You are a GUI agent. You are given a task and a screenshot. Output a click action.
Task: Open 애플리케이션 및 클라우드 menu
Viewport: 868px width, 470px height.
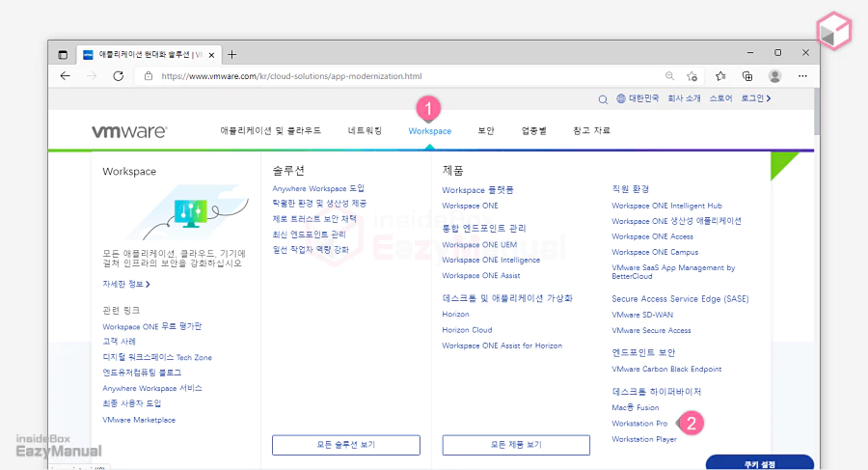click(271, 131)
